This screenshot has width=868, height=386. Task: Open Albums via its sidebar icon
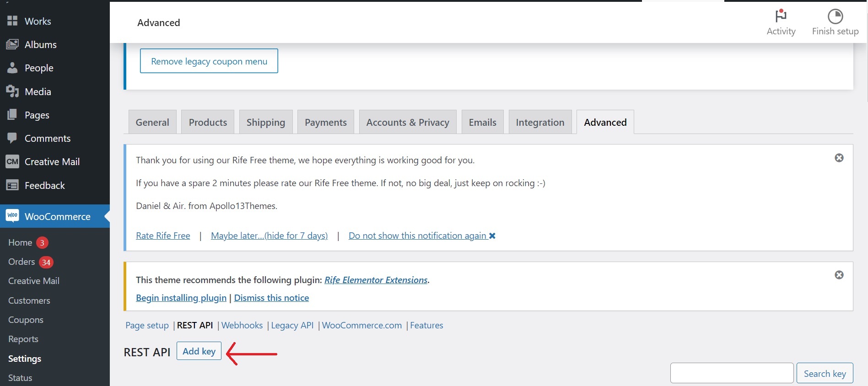[x=12, y=44]
